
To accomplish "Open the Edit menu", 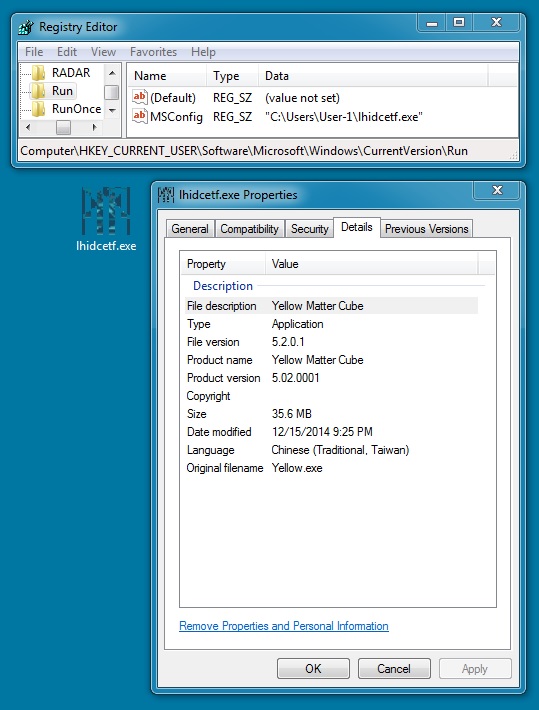I will [67, 52].
